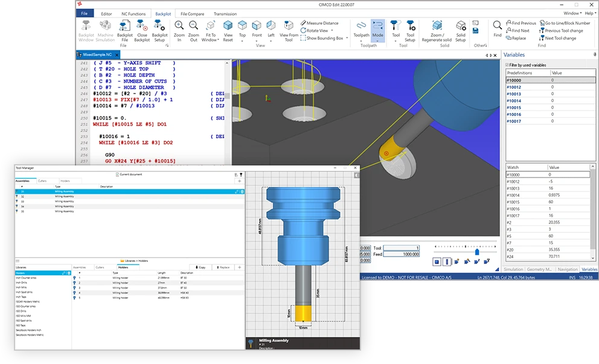Switch to NC Functions tab

133,14
